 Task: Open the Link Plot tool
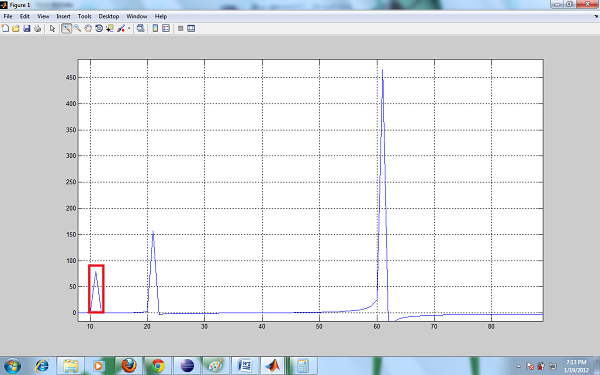(x=140, y=28)
